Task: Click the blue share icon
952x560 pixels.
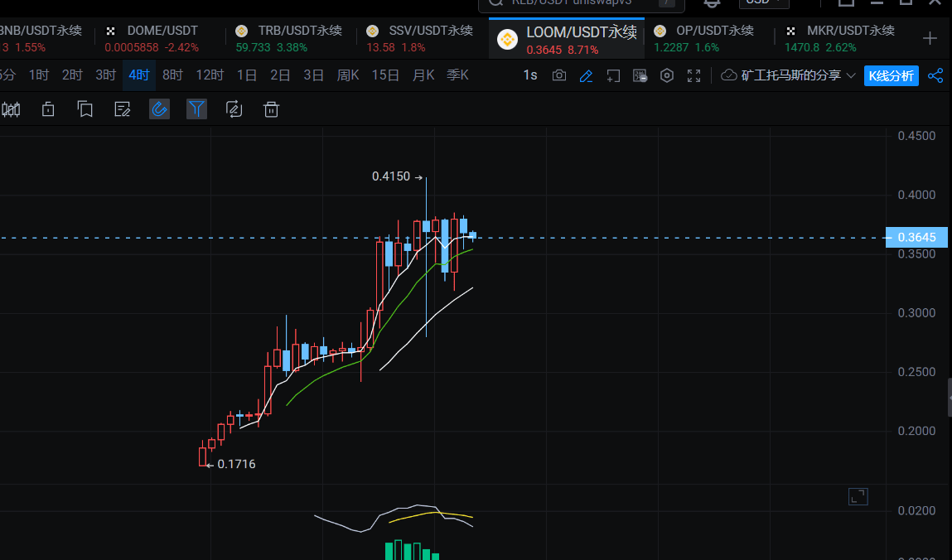Action: point(935,76)
